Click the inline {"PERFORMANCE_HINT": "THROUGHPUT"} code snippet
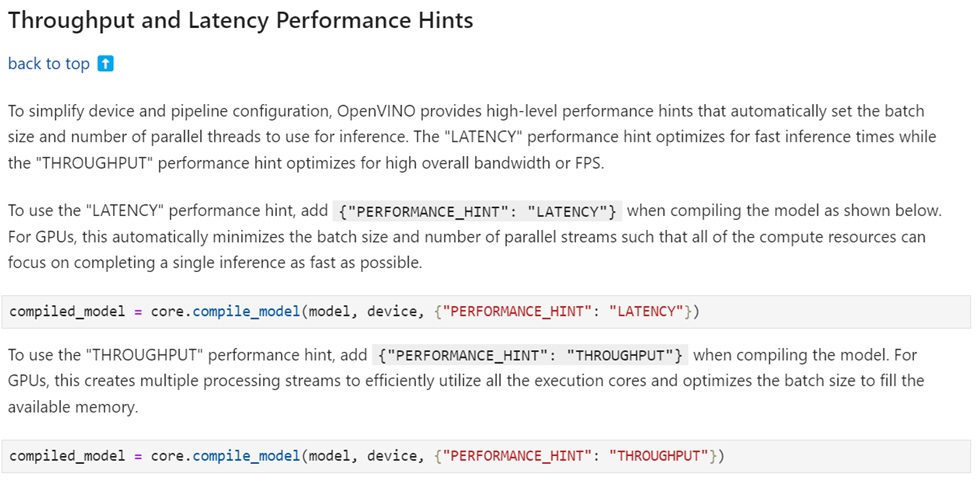Image resolution: width=975 pixels, height=484 pixels. (x=530, y=356)
